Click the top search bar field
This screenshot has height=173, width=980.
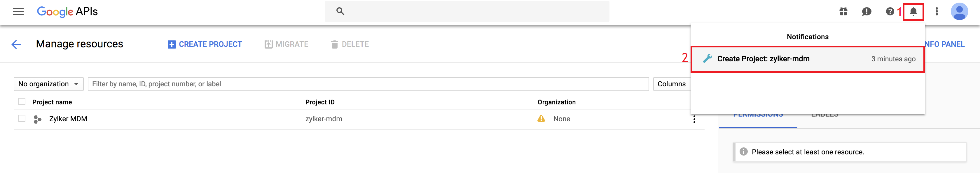tap(476, 11)
